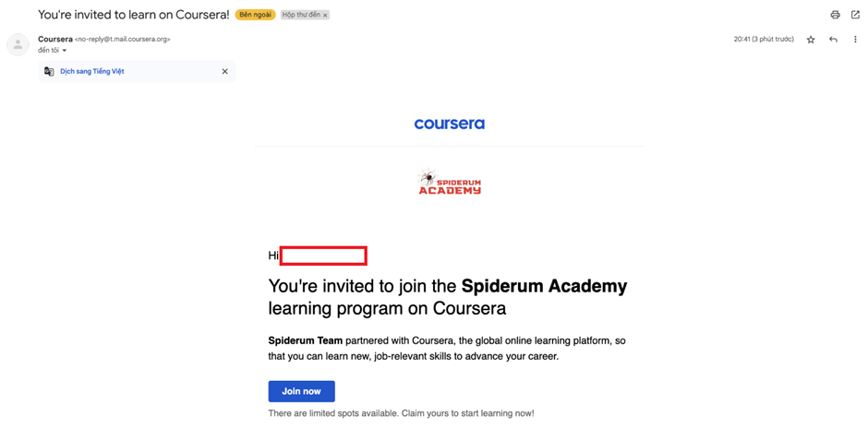Click the yellow "Bên ngoài" label
The width and height of the screenshot is (868, 440).
point(255,15)
